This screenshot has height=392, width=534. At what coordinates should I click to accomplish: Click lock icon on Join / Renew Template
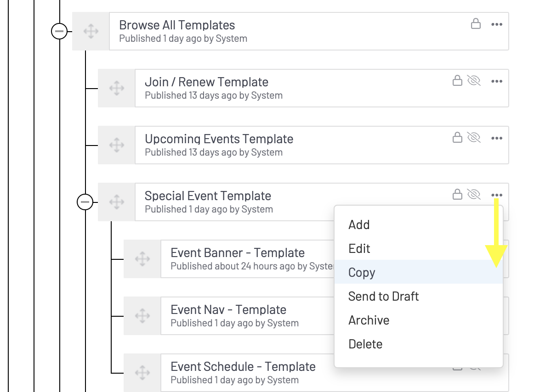(457, 81)
